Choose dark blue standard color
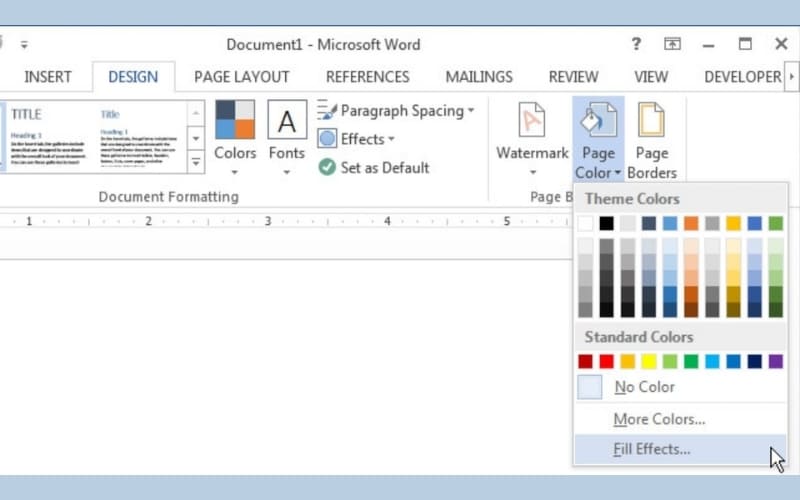This screenshot has width=800, height=500. coord(755,361)
